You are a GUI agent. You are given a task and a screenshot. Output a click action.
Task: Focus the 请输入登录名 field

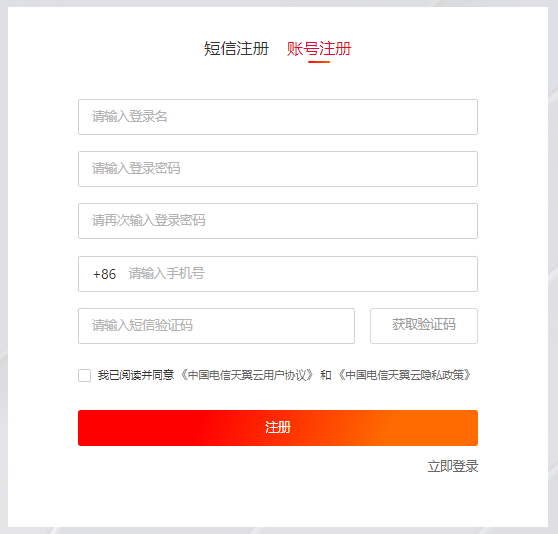(x=278, y=117)
